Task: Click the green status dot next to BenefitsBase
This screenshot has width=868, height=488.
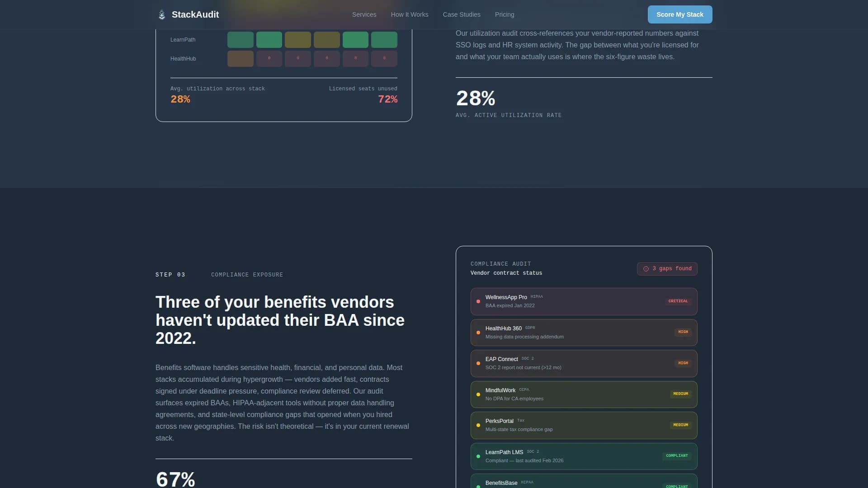Action: [x=479, y=486]
